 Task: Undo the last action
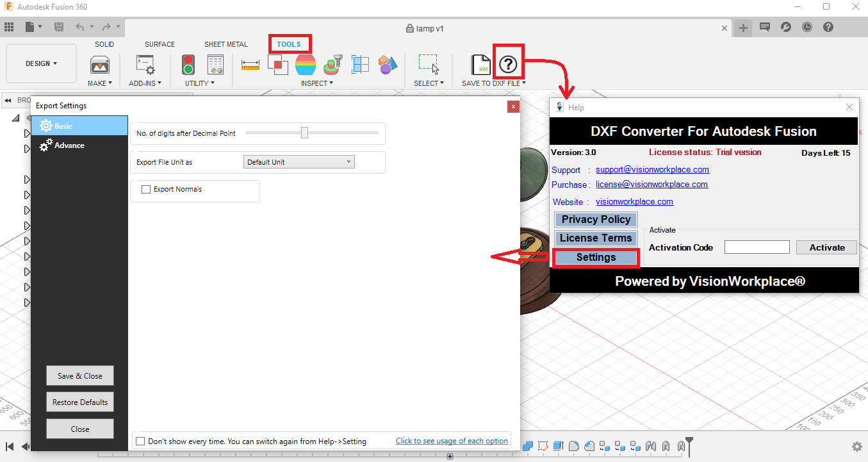pos(79,27)
